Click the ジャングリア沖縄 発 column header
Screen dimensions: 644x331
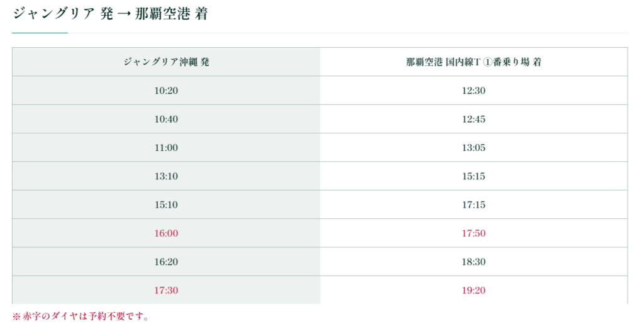[x=166, y=62]
